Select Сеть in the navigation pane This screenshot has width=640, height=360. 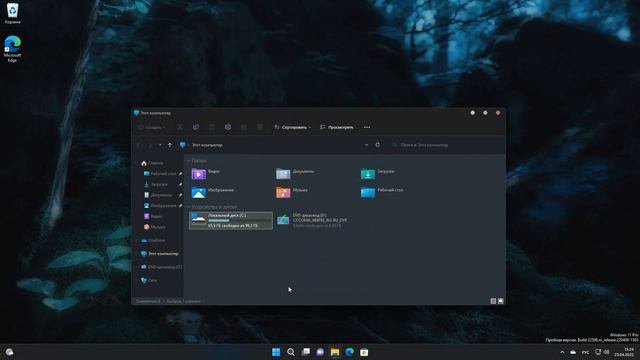[149, 280]
